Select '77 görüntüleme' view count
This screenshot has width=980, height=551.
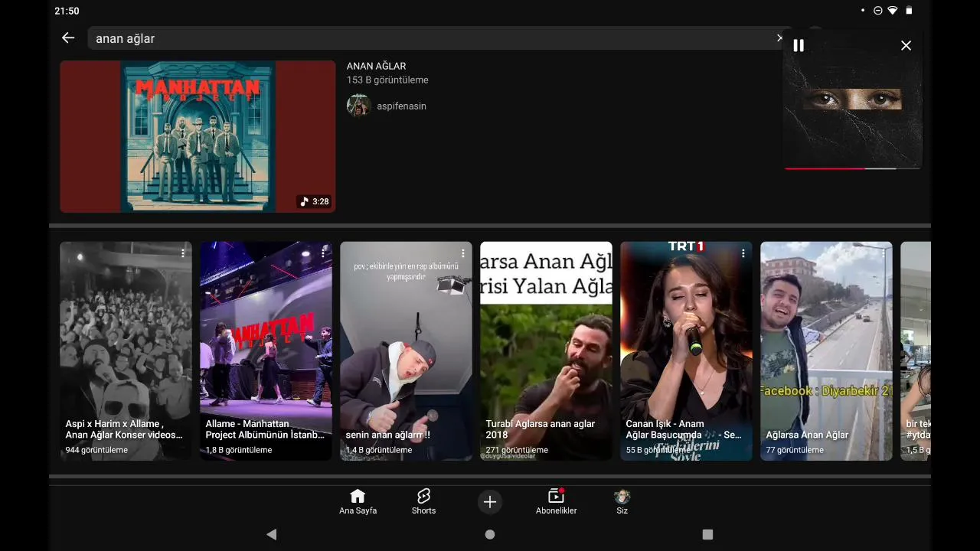tap(795, 450)
